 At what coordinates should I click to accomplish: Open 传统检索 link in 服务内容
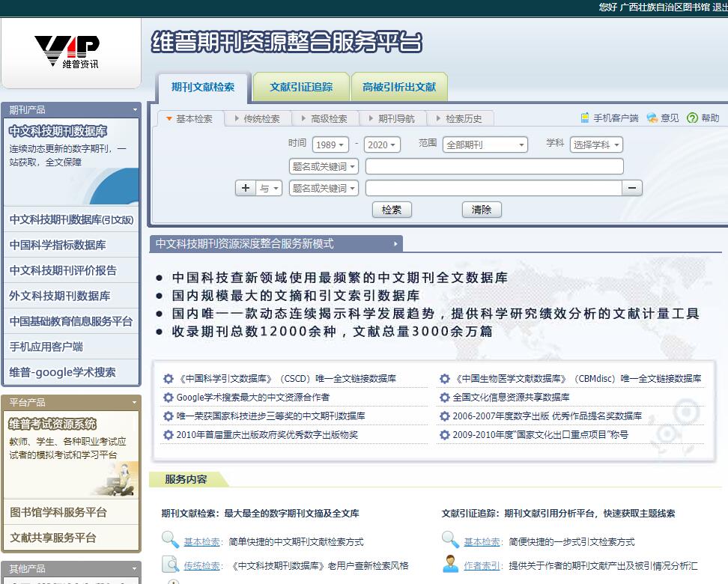click(x=202, y=566)
